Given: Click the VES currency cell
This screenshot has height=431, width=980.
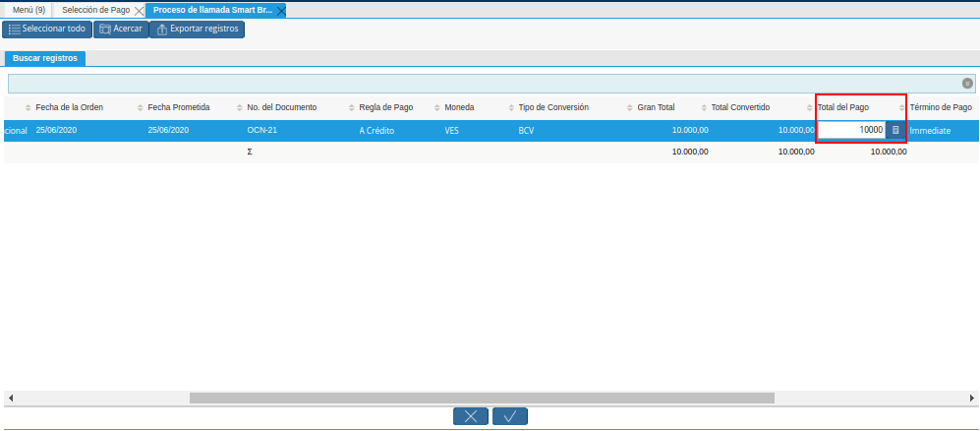Looking at the screenshot, I should tap(452, 131).
